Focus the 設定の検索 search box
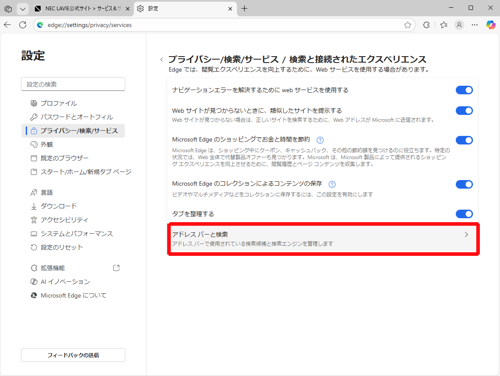Screen dimensions: 500x376 point(73,84)
